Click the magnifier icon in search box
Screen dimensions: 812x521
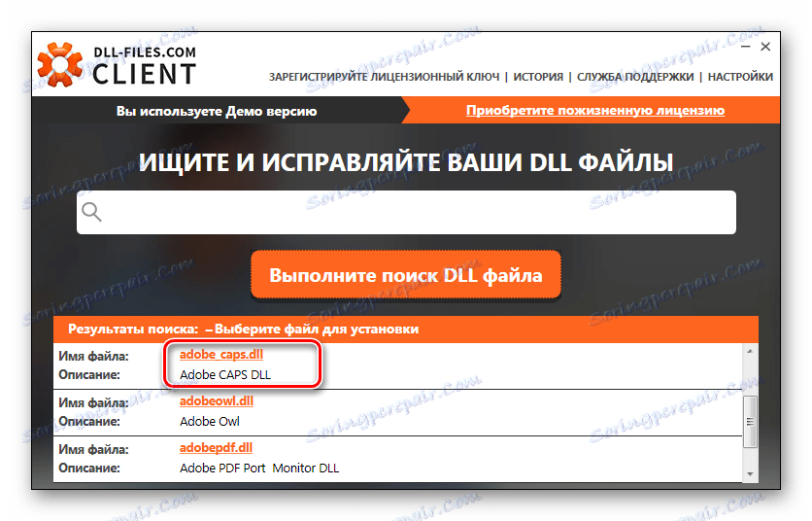tap(91, 212)
